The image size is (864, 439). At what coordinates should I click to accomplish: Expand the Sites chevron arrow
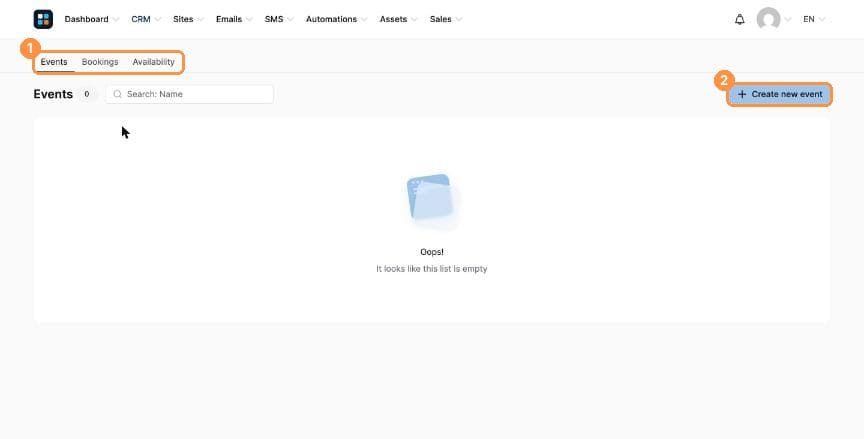(x=201, y=20)
